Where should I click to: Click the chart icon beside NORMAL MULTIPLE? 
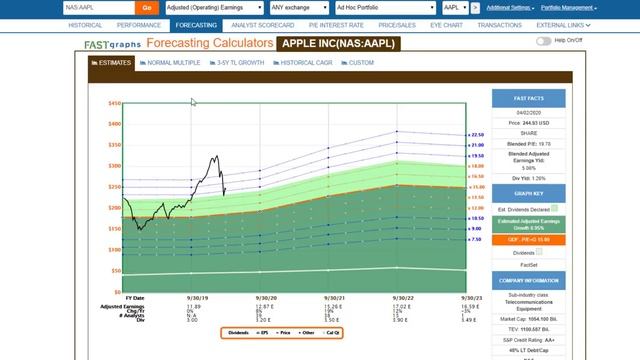143,63
